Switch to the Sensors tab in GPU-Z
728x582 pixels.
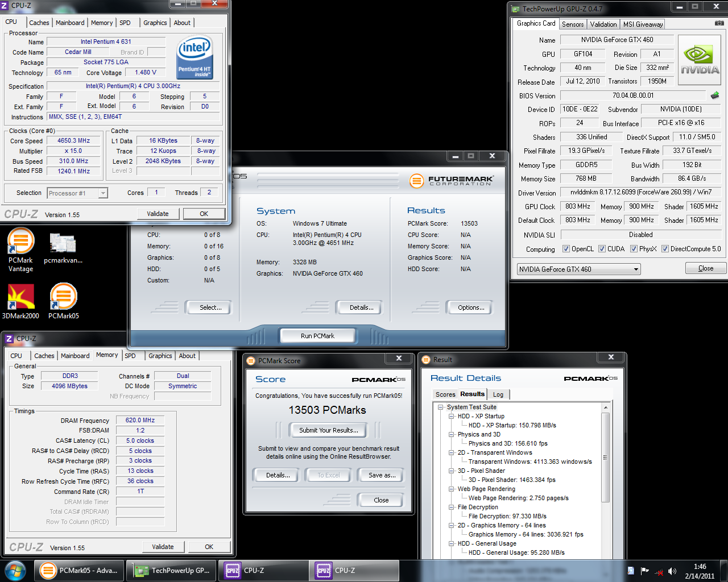pyautogui.click(x=573, y=24)
